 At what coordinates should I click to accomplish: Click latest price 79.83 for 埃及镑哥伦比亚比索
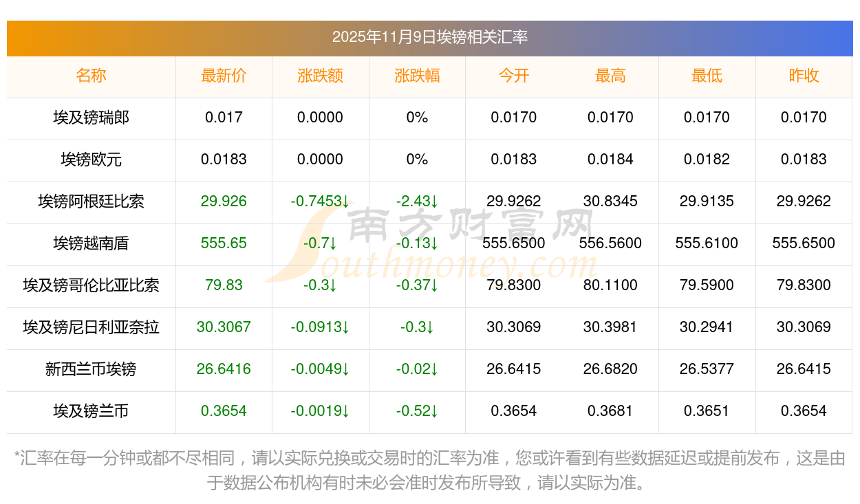point(224,285)
